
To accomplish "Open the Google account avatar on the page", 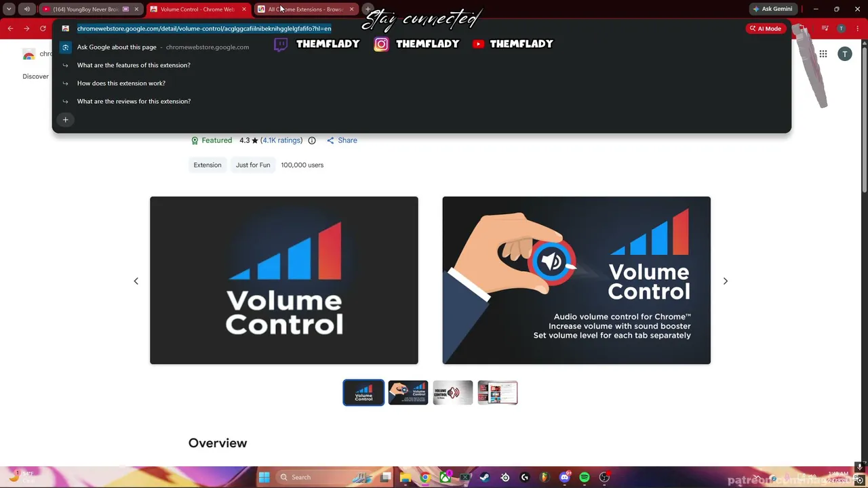I will pyautogui.click(x=845, y=54).
